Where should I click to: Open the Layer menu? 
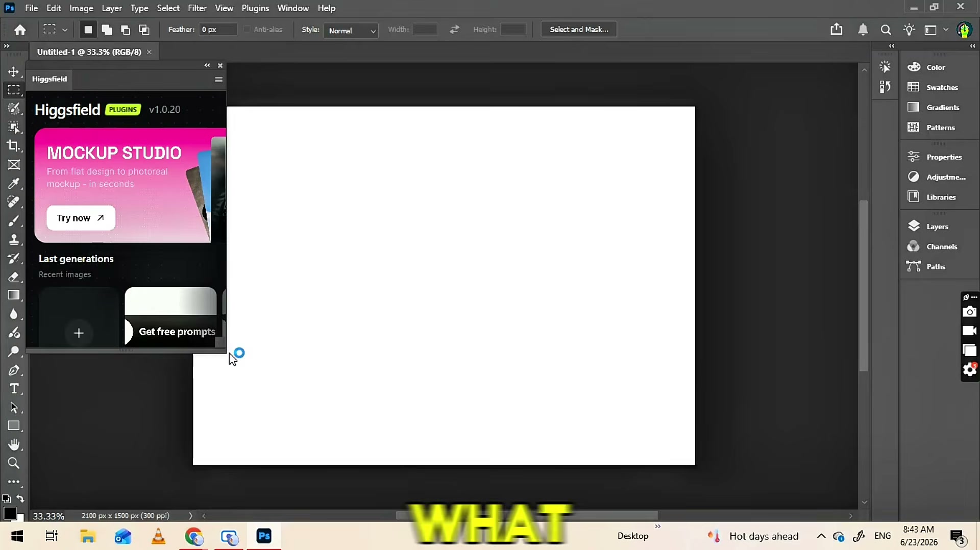tap(112, 8)
